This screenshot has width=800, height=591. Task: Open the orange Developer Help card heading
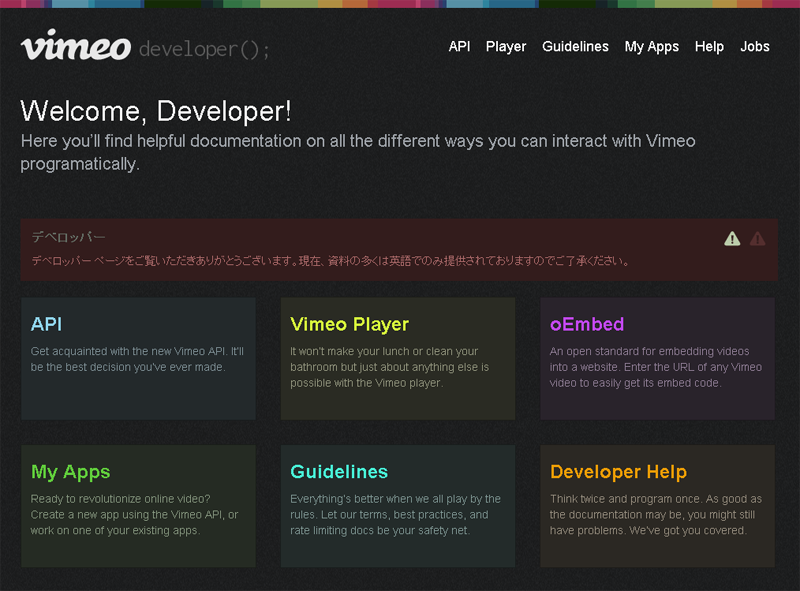coord(618,472)
